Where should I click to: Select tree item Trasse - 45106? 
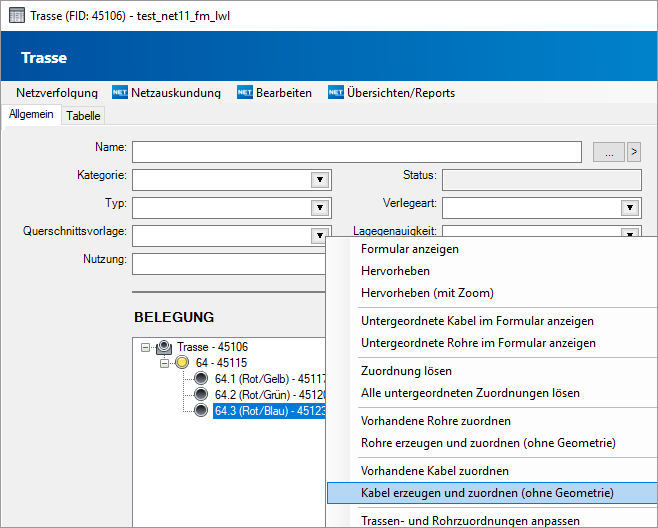coord(212,347)
